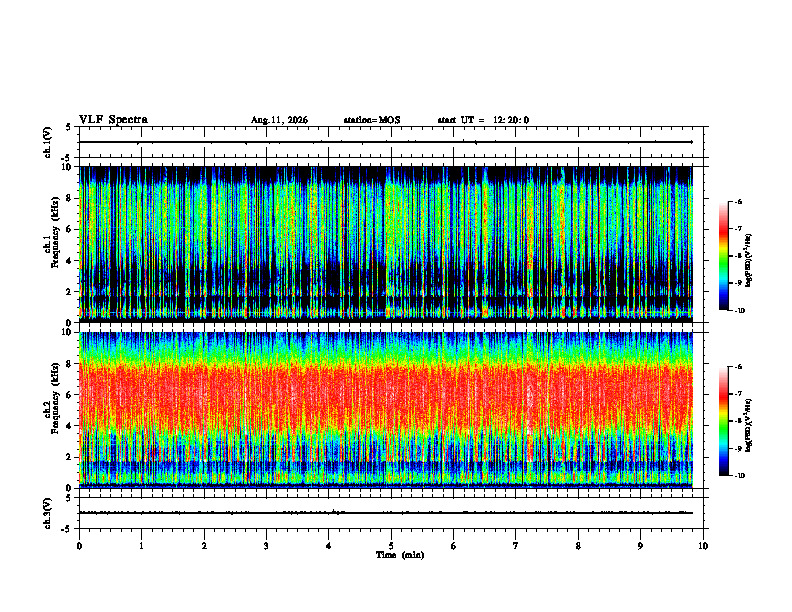Image resolution: width=792 pixels, height=612 pixels.
Task: Click the 5 minute tick on time axis
Action: [391, 546]
